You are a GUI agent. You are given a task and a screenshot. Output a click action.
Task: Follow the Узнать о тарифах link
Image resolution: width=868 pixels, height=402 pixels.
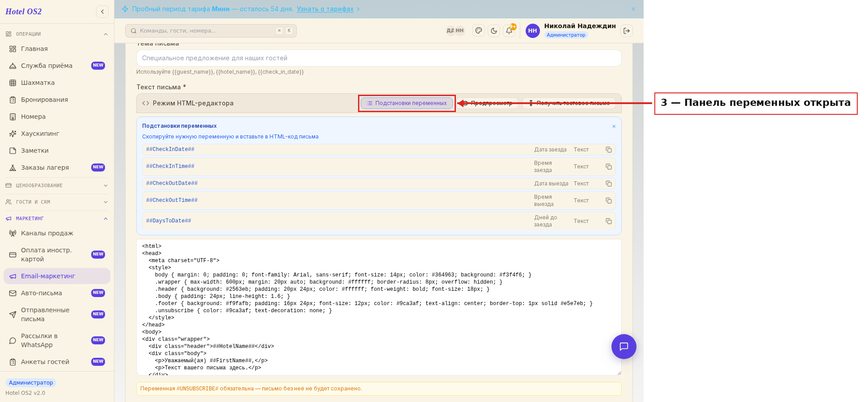click(325, 9)
